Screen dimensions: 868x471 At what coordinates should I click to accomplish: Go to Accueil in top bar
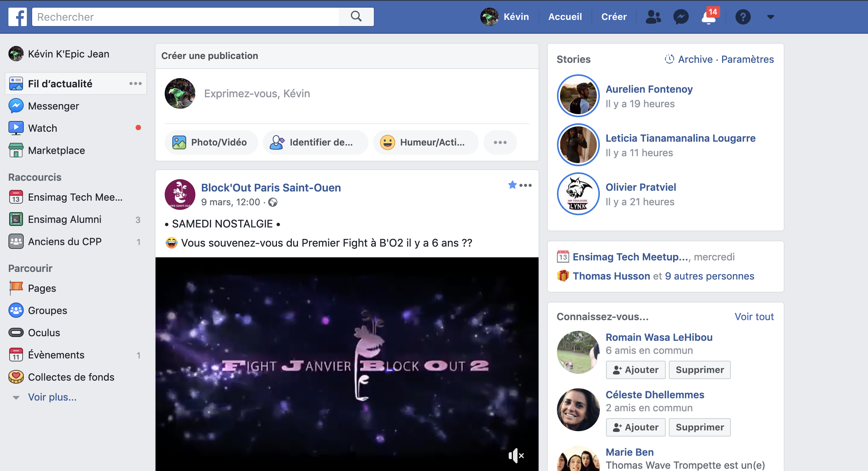point(565,17)
